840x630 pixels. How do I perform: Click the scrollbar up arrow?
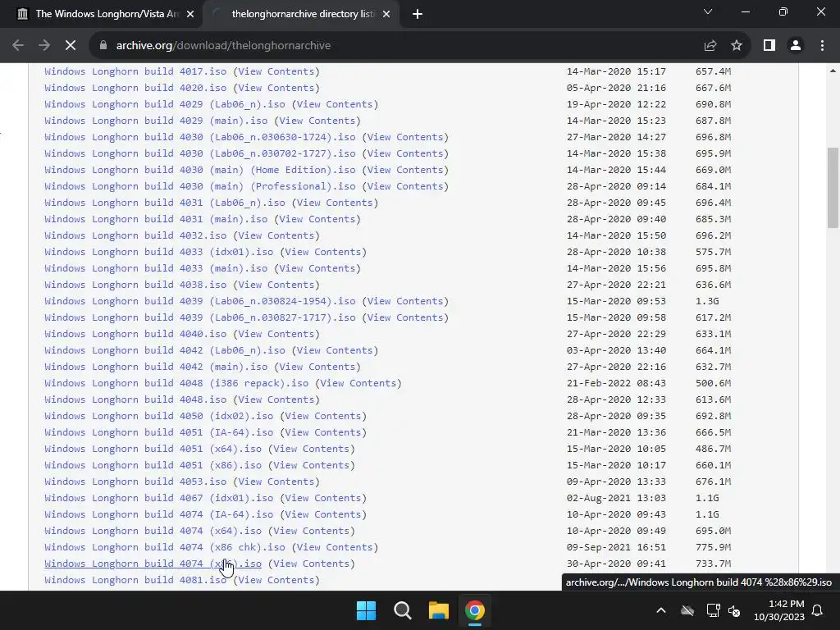coord(833,71)
